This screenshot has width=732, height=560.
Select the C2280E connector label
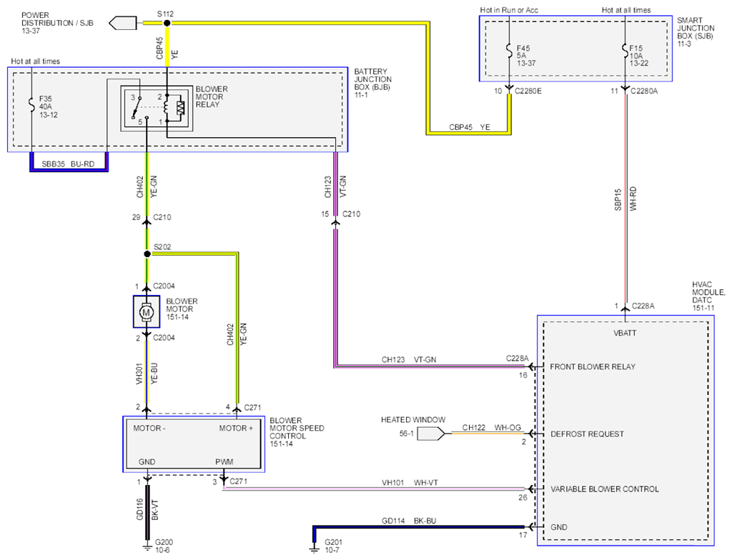[x=528, y=91]
